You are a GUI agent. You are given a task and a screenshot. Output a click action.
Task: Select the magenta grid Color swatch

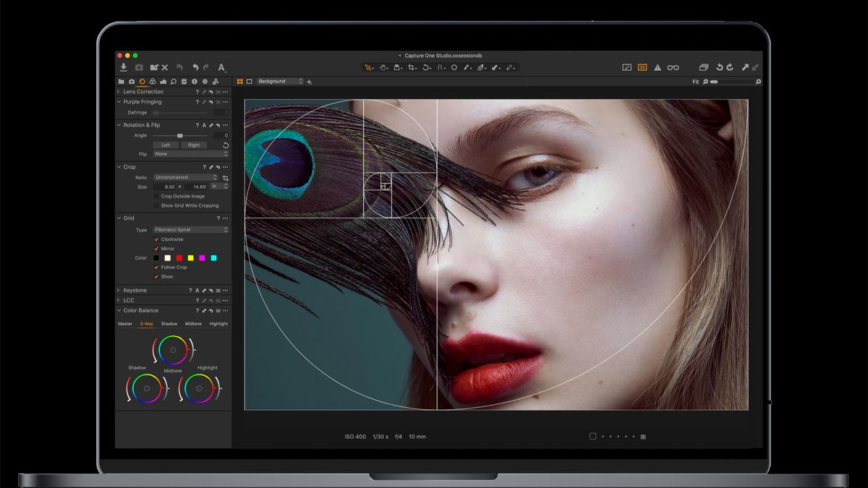pos(202,257)
